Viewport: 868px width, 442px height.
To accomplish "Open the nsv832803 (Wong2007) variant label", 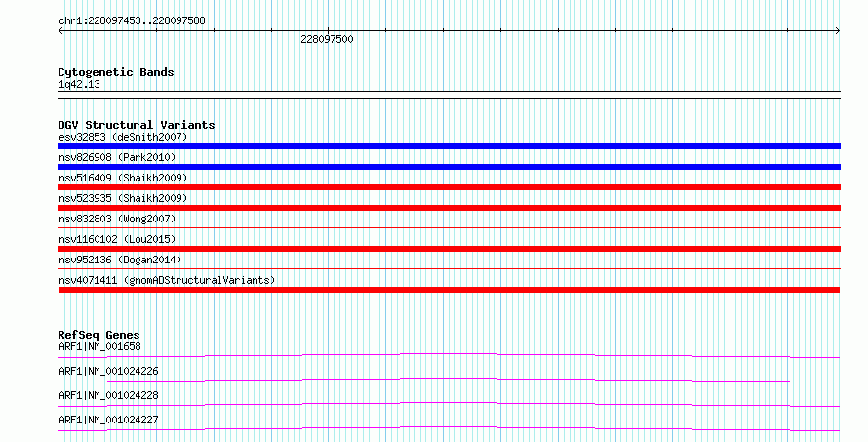I will (x=117, y=219).
